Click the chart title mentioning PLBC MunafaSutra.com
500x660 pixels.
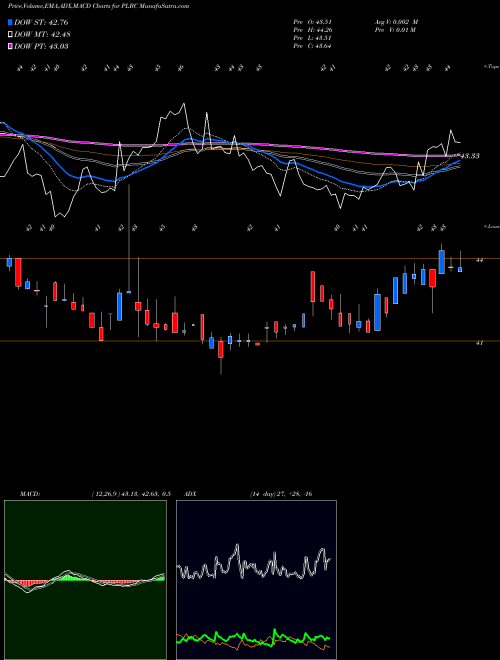[98, 6]
